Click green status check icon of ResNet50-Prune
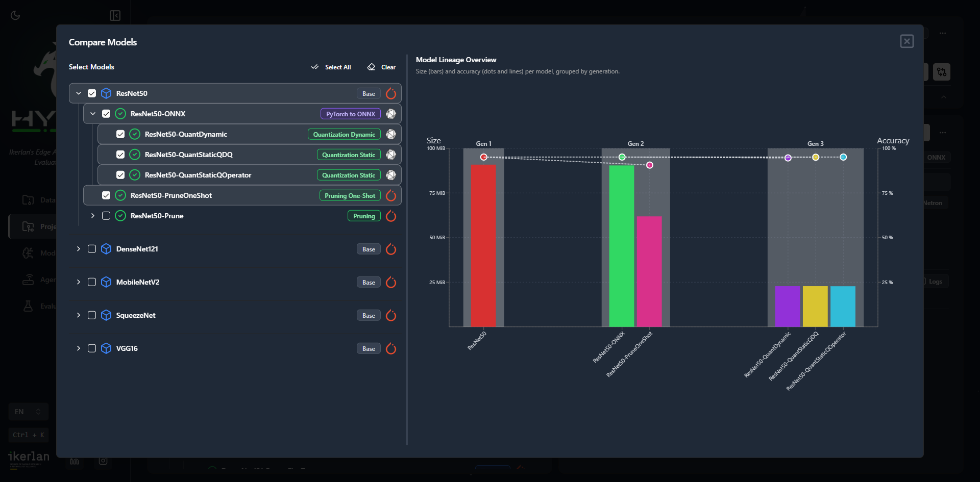Image resolution: width=980 pixels, height=482 pixels. tap(120, 216)
